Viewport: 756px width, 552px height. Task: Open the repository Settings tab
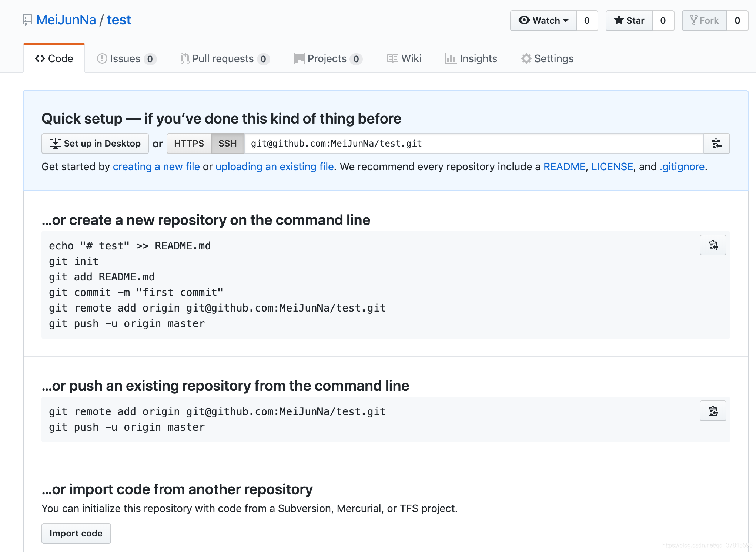[548, 58]
